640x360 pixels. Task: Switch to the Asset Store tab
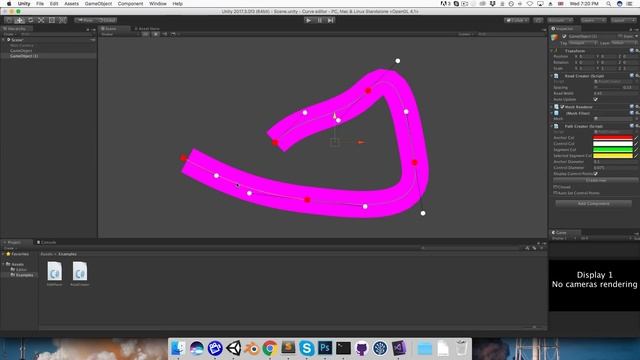click(147, 29)
